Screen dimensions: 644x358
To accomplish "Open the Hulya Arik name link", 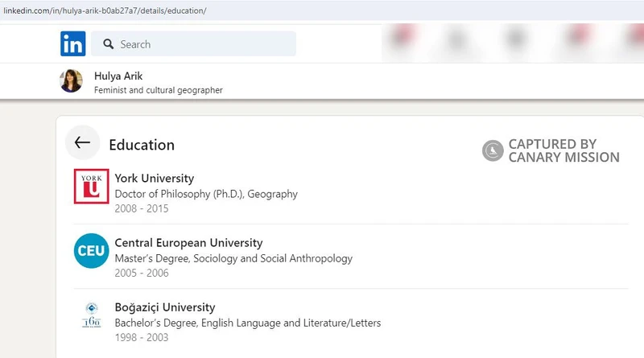I will pos(118,76).
